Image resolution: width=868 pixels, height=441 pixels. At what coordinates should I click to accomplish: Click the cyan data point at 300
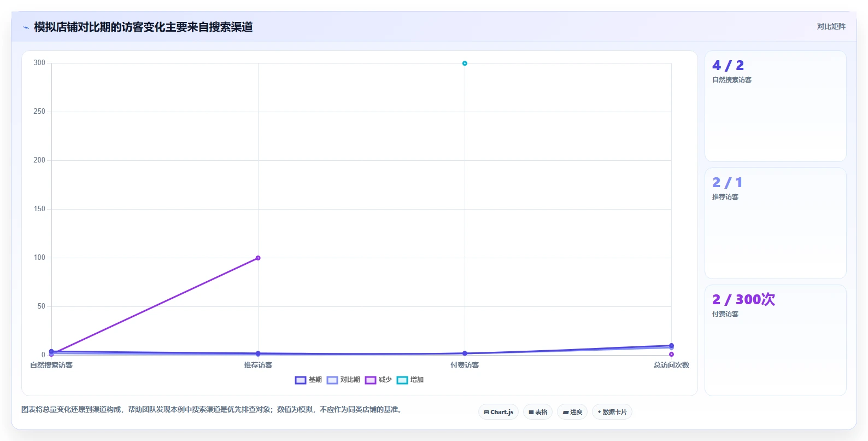[x=465, y=63]
